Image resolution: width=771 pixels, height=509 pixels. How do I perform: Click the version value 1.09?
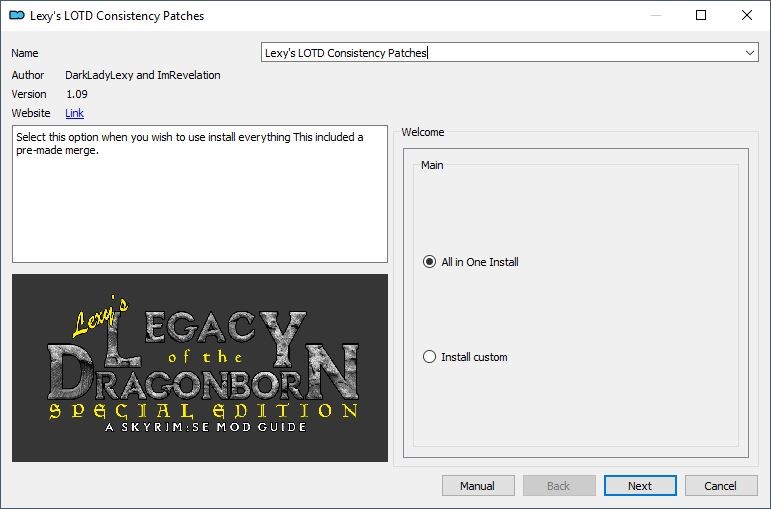tap(77, 94)
